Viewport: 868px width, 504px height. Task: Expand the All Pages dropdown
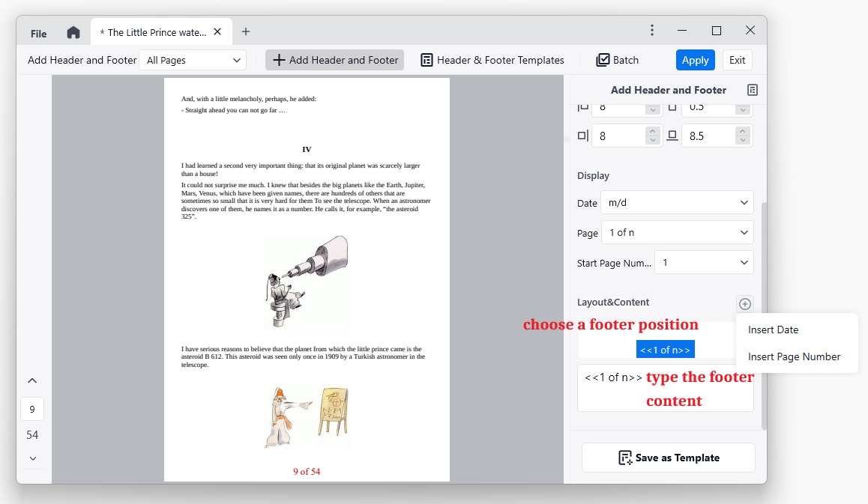click(193, 61)
